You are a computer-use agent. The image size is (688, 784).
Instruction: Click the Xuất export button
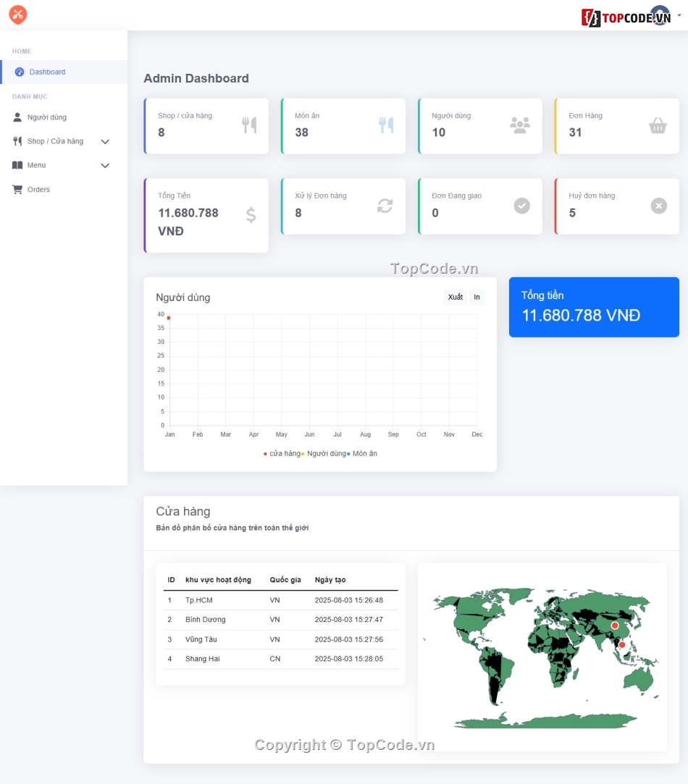point(456,297)
